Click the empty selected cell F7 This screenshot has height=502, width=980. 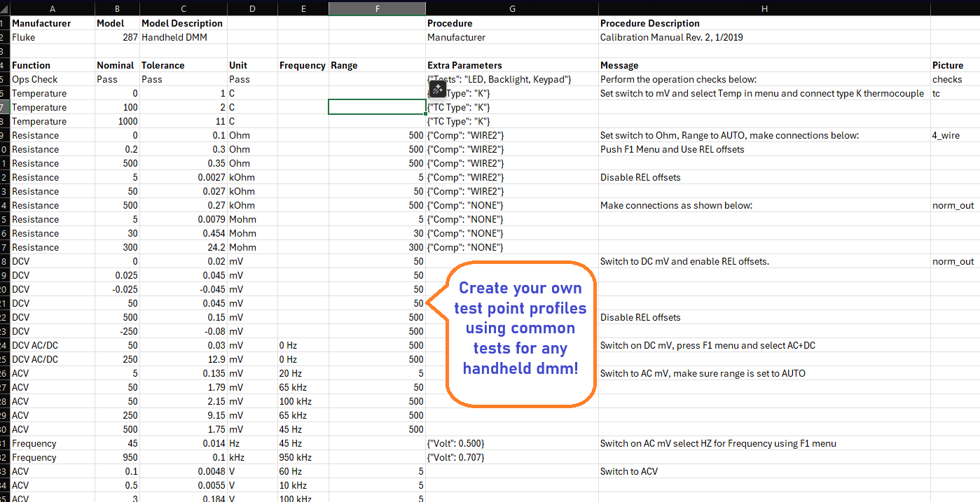coord(377,107)
